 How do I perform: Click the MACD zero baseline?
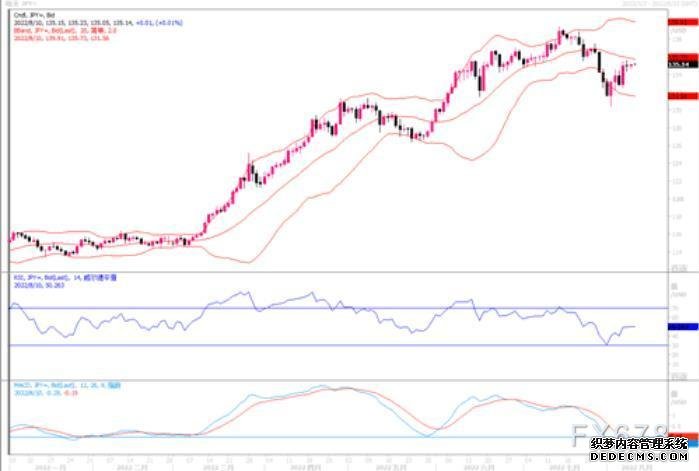click(x=300, y=437)
